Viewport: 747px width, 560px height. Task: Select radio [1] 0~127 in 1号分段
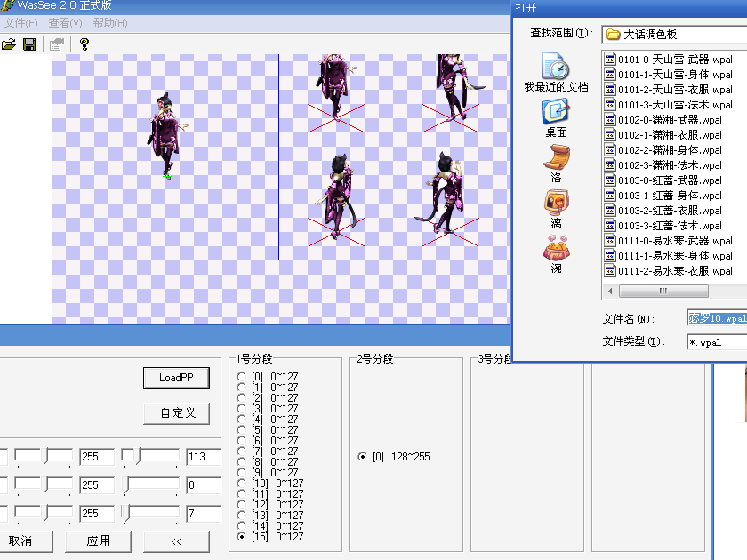tap(242, 388)
